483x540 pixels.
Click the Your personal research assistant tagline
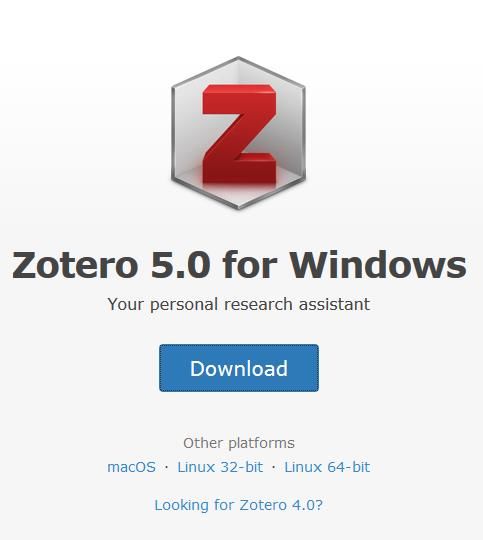pyautogui.click(x=238, y=304)
